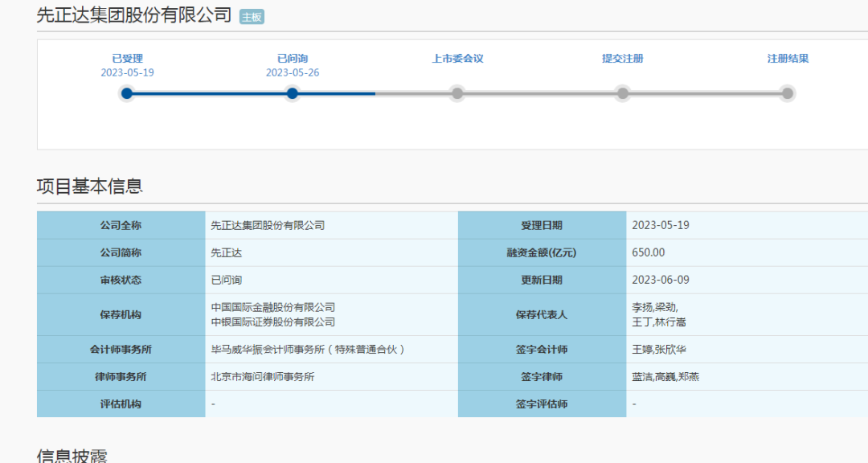Select sponsor 中银国际证券股份有限公司
The image size is (868, 463).
pyautogui.click(x=273, y=322)
